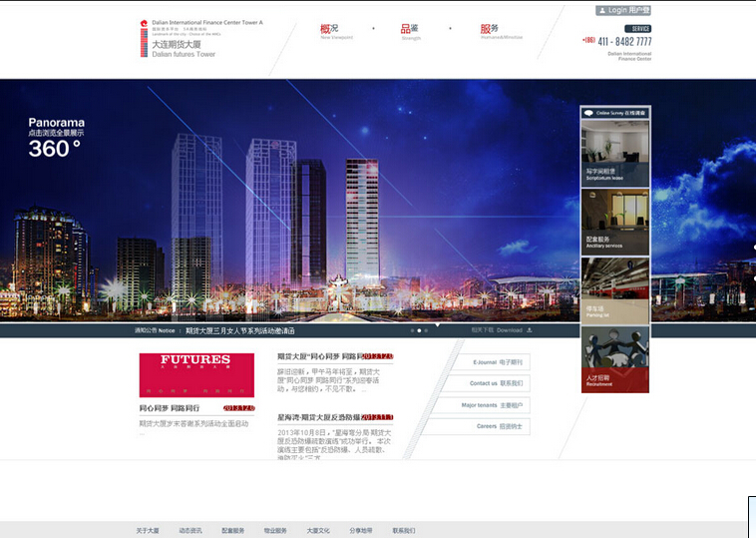Select the third carousel indicator dot
Image resolution: width=756 pixels, height=538 pixels.
pos(427,329)
